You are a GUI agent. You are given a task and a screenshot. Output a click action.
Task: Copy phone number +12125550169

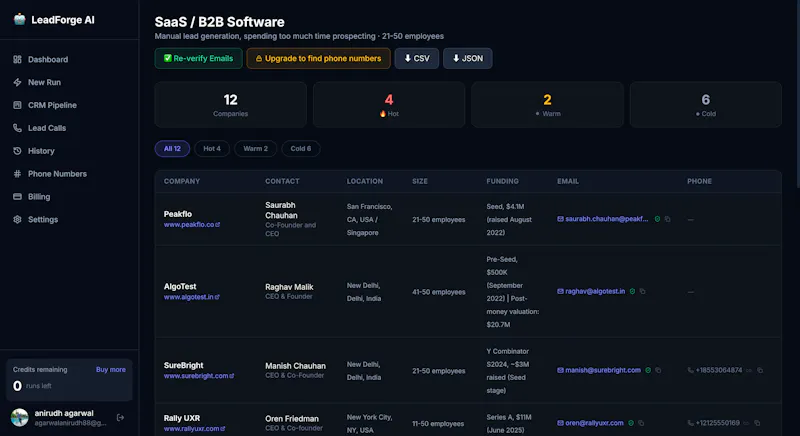757,423
